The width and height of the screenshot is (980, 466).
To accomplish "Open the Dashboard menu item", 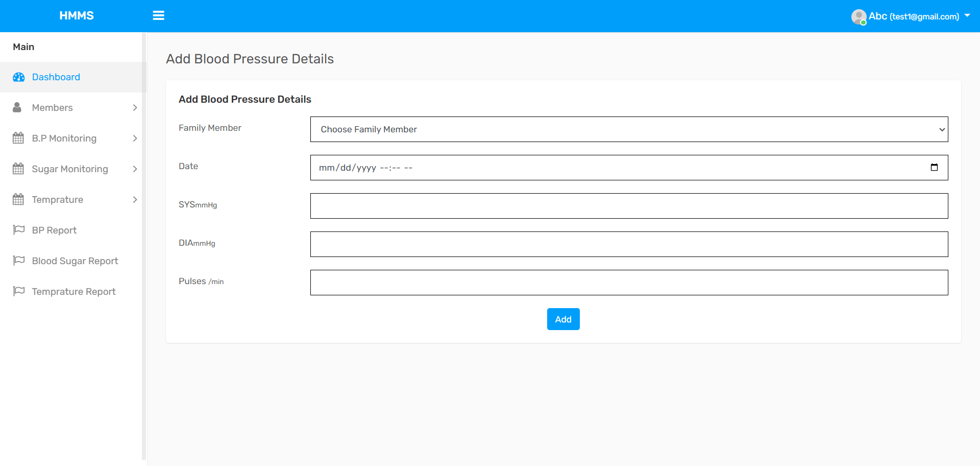I will (x=56, y=77).
